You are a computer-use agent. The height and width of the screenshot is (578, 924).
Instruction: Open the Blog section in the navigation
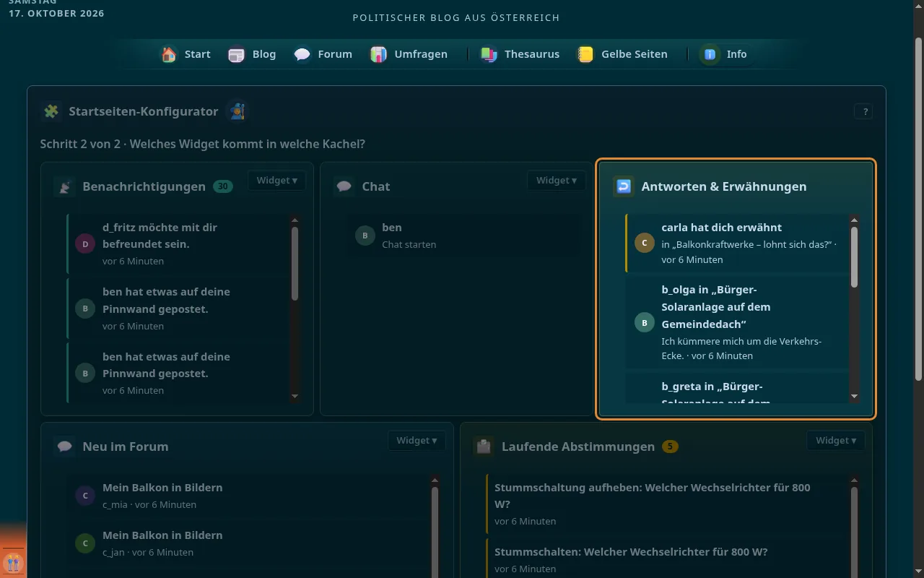coord(252,54)
